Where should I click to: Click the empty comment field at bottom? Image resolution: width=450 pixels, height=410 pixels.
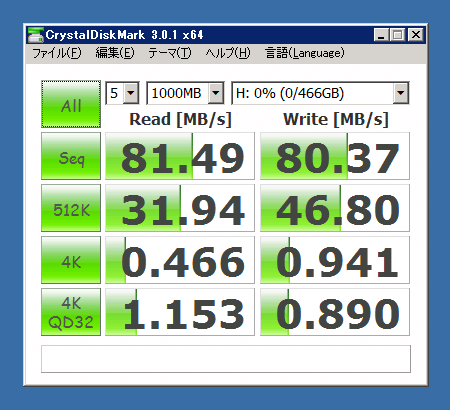tap(226, 359)
